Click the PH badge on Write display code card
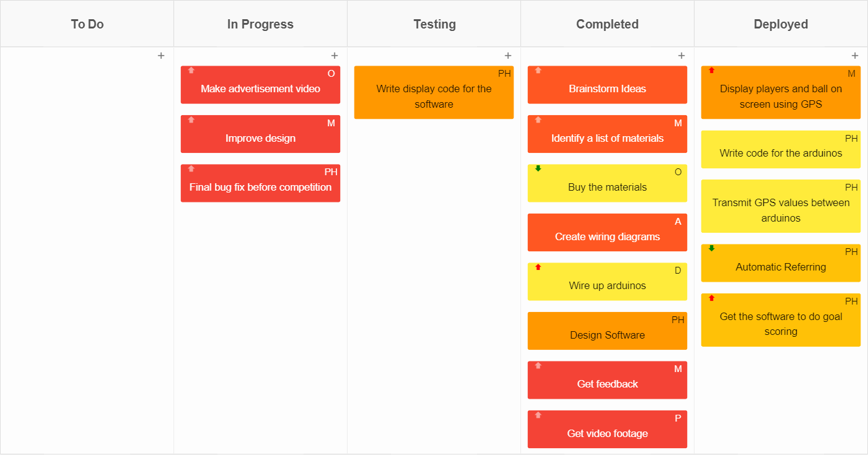The height and width of the screenshot is (455, 868). pos(504,73)
